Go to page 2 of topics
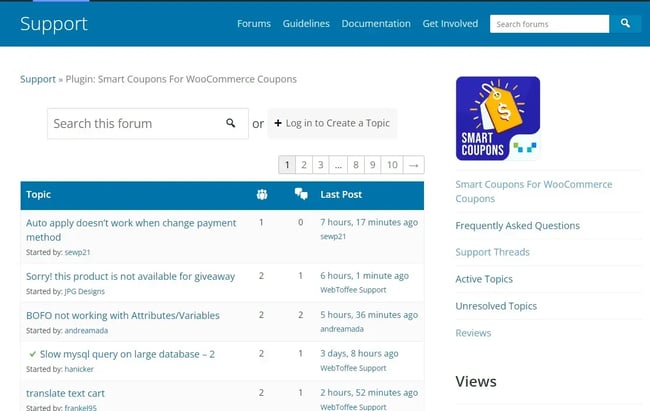Image resolution: width=650 pixels, height=411 pixels. [304, 165]
